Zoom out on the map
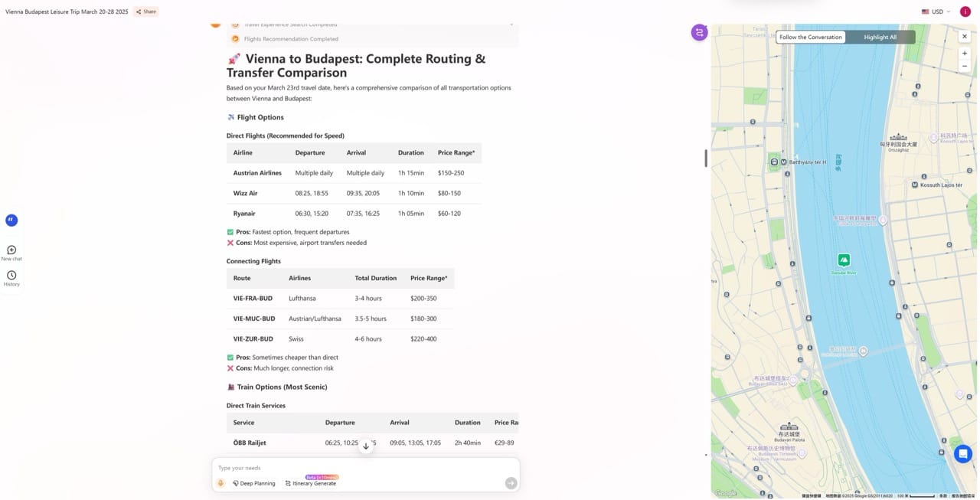980x500 pixels. point(965,67)
